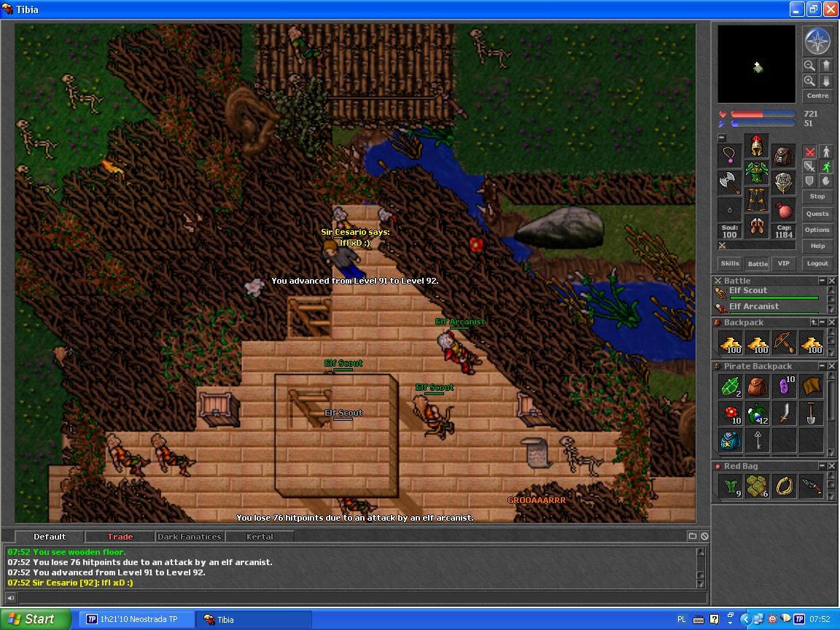Screen dimensions: 840x630
Task: Click the red bag in ammo slot
Action: 784,210
